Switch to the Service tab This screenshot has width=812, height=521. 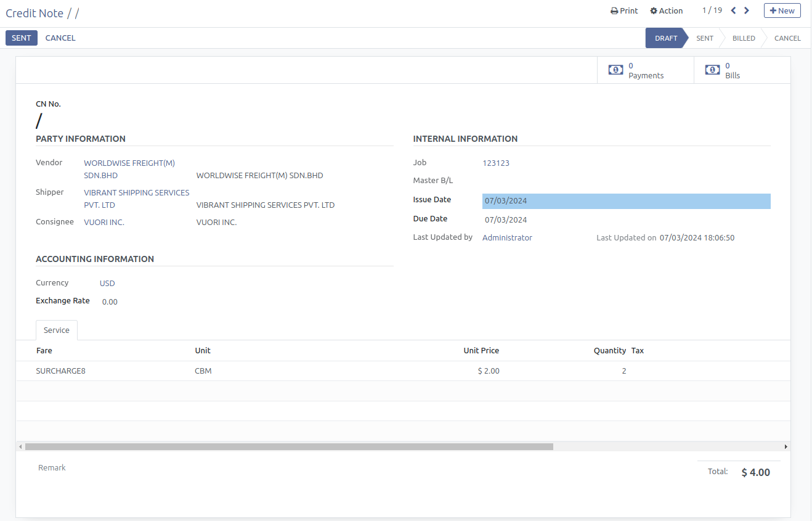click(x=57, y=330)
